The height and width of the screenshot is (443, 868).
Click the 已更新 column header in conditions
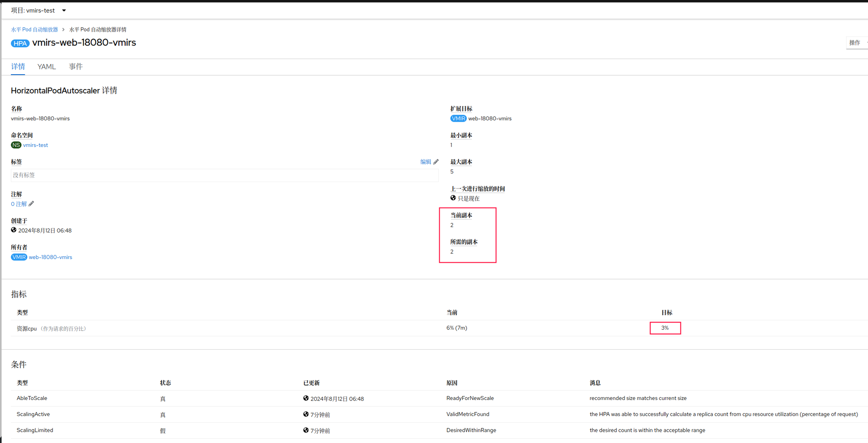point(311,383)
